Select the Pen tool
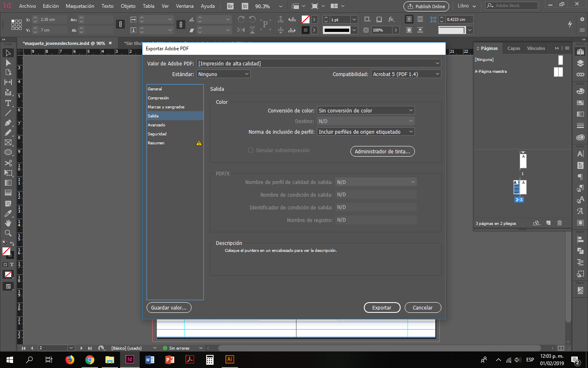The image size is (588, 368). (x=8, y=123)
